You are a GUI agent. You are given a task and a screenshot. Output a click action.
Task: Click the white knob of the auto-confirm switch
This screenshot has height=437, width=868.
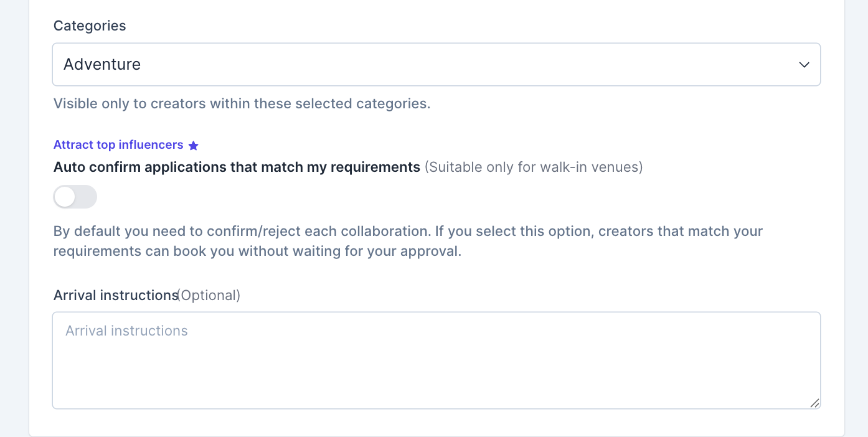pos(65,197)
